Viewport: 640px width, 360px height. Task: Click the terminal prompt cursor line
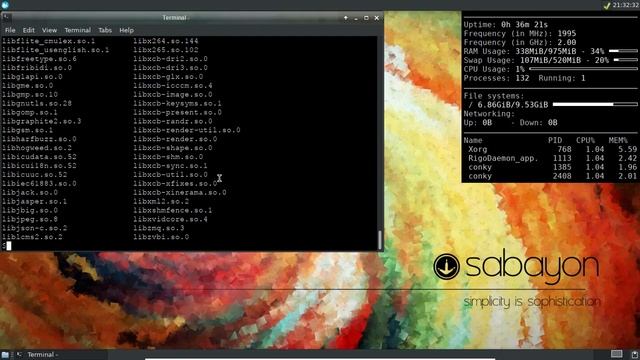(x=7, y=245)
